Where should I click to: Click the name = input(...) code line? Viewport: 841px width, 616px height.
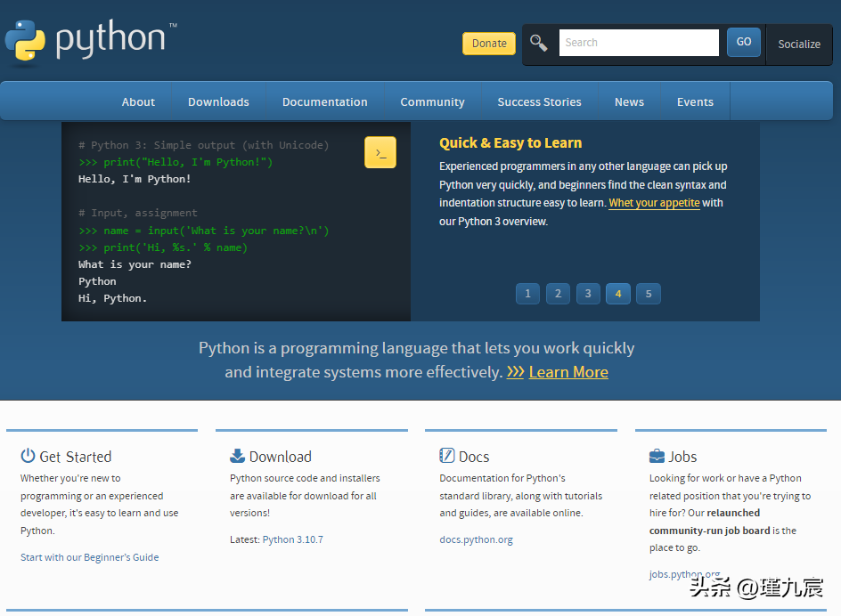[x=203, y=231]
